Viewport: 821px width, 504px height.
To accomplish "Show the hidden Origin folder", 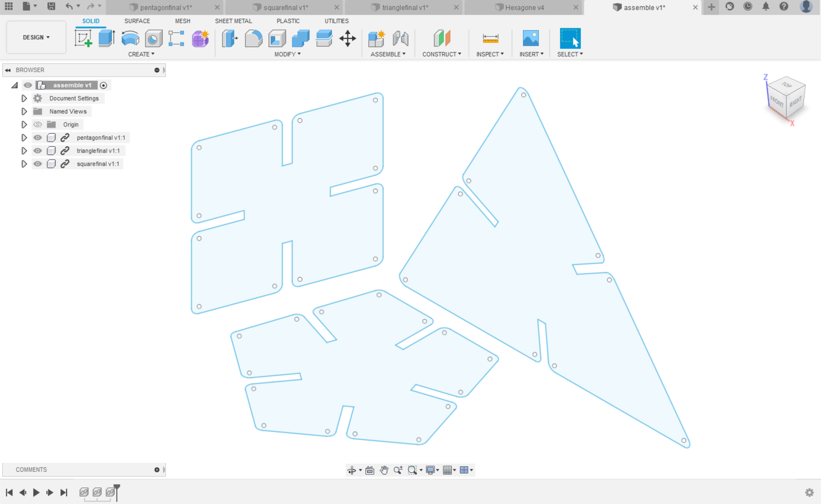I will point(37,124).
